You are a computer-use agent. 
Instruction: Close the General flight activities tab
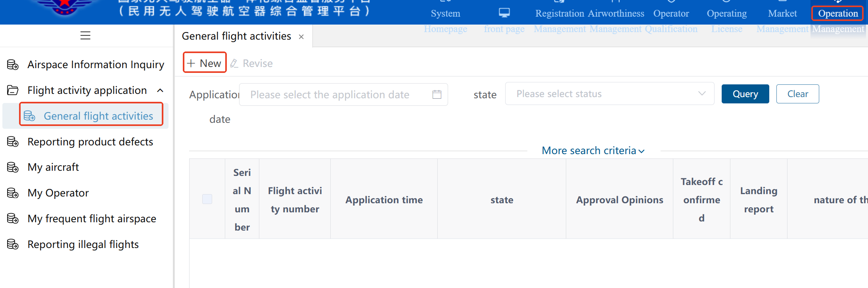[x=301, y=37]
